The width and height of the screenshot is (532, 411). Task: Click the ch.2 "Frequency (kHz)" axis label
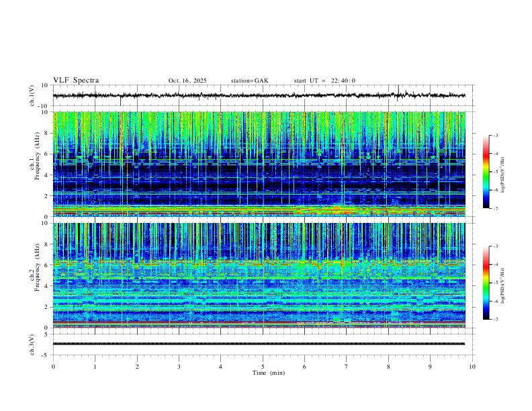pyautogui.click(x=37, y=267)
